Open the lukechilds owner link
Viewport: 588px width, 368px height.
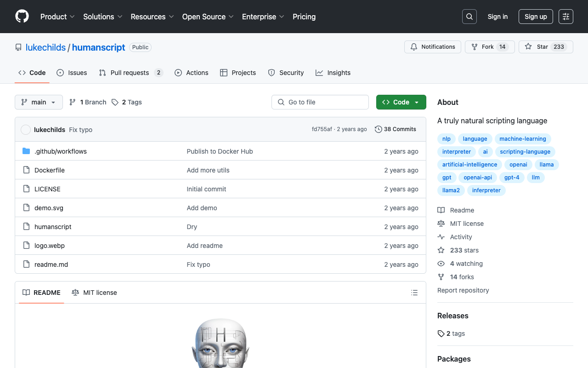pos(45,47)
